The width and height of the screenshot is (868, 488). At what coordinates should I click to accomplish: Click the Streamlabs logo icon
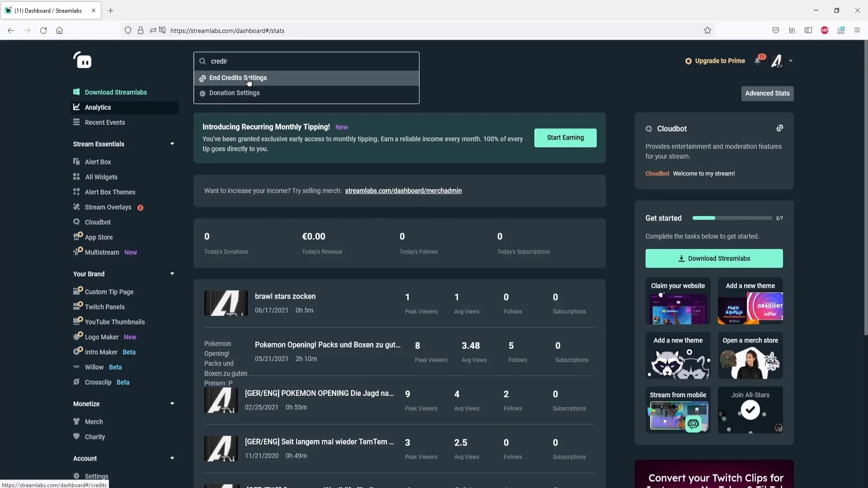click(83, 60)
